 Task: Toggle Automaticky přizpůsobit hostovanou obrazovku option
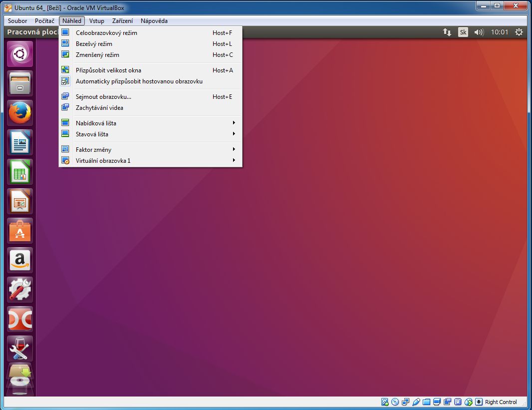(x=151, y=81)
